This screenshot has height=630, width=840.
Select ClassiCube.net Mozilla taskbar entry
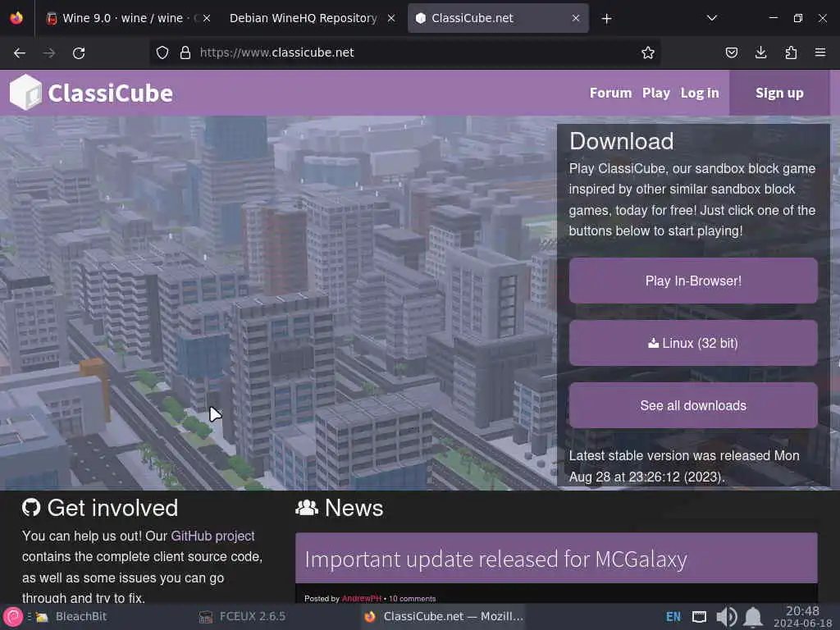(443, 617)
